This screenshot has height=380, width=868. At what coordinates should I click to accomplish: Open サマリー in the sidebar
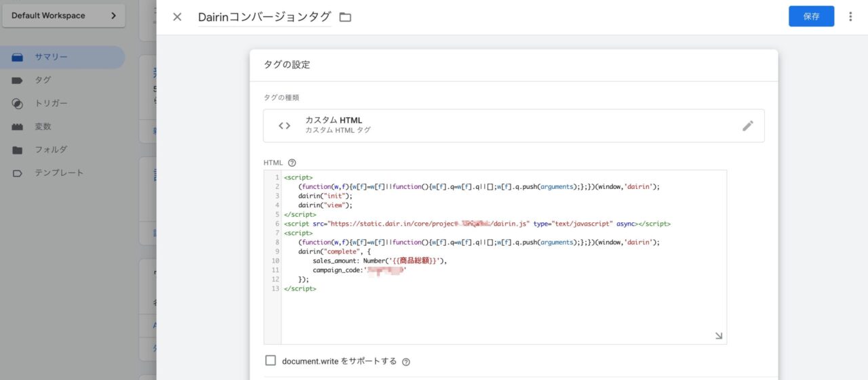(x=62, y=58)
